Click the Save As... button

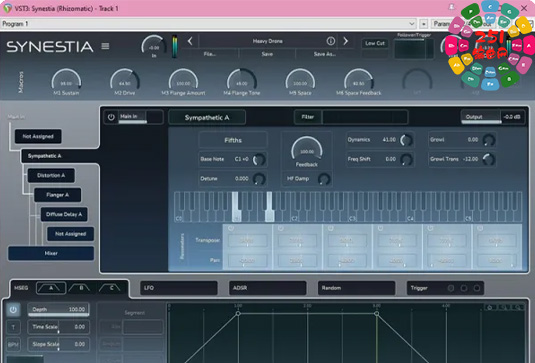[x=324, y=54]
